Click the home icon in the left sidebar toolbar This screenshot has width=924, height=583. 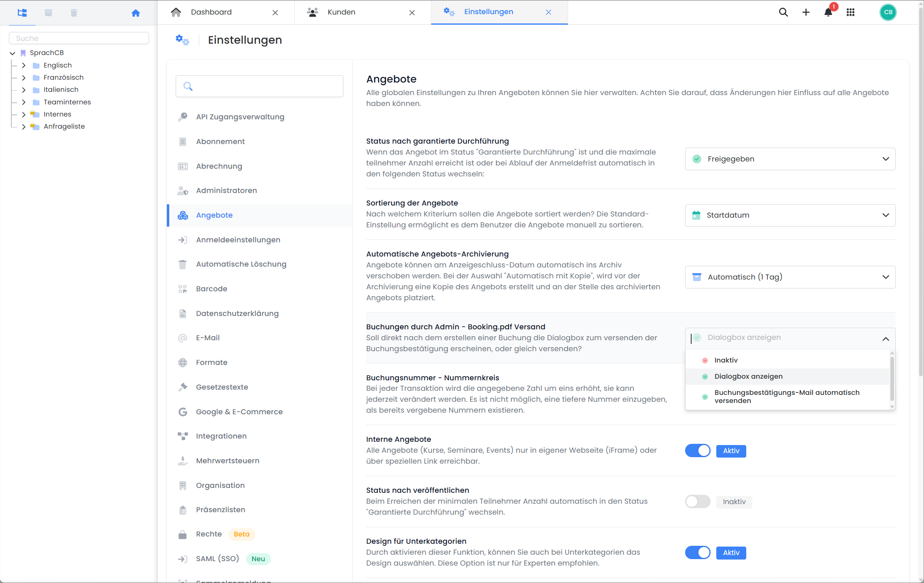136,13
